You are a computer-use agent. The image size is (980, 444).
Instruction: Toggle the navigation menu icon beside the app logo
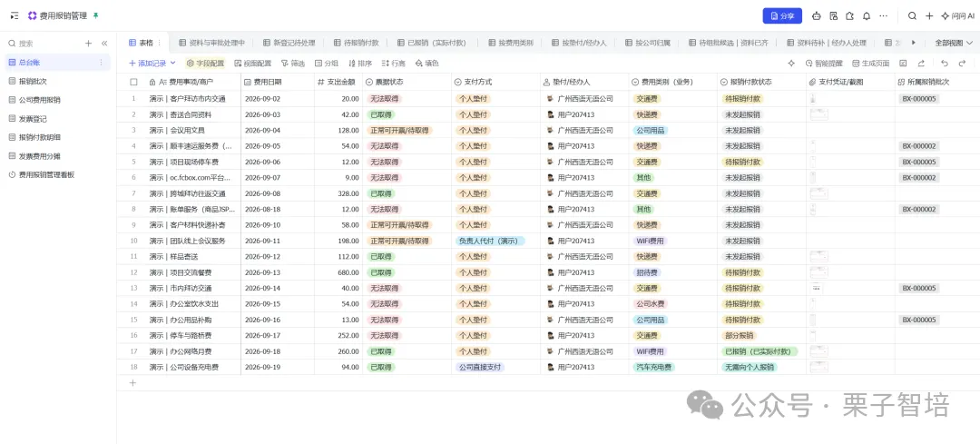[x=15, y=15]
